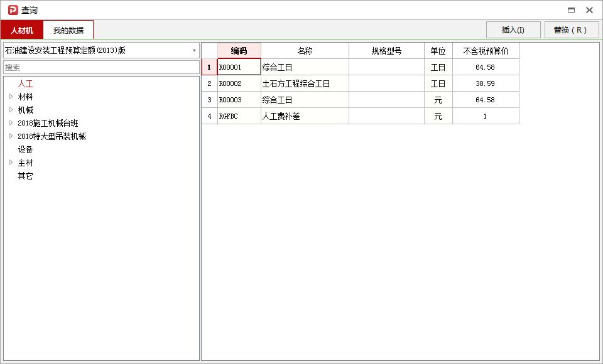Select the 土石方工程综合工日 row
Screen dimensions: 603x364
click(305, 83)
